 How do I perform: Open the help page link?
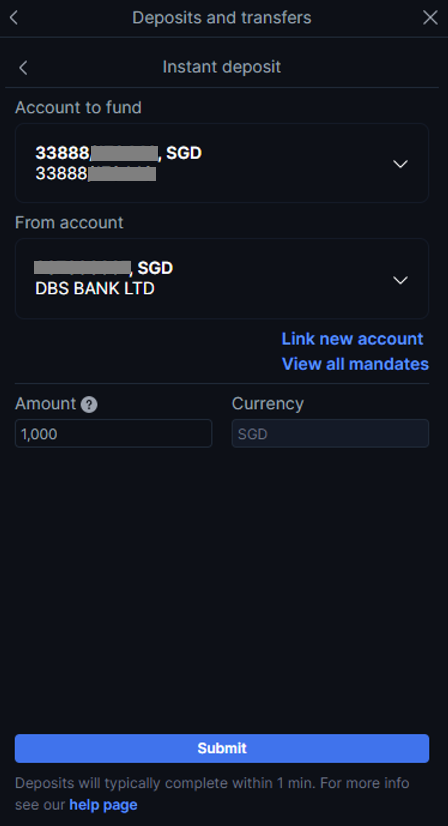103,805
